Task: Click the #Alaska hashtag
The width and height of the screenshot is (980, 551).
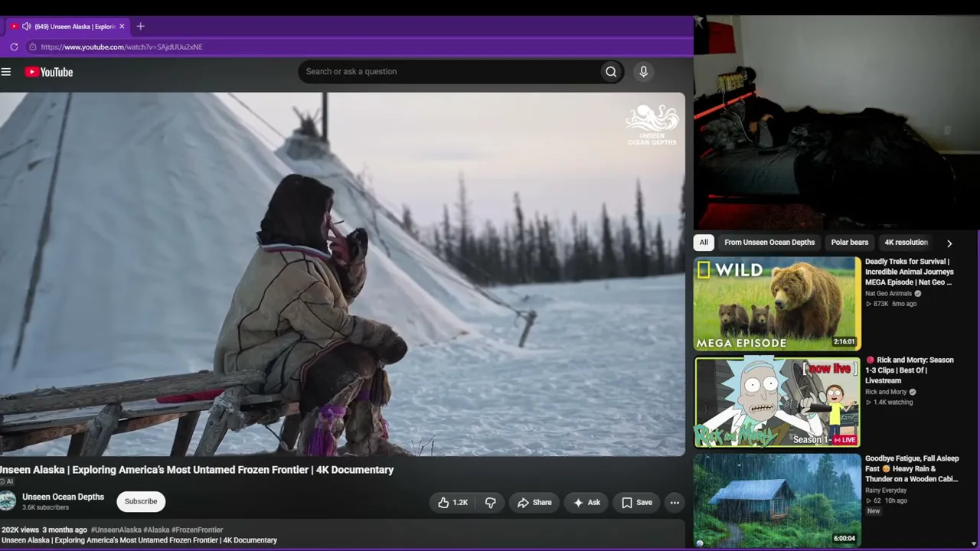Action: pos(156,530)
